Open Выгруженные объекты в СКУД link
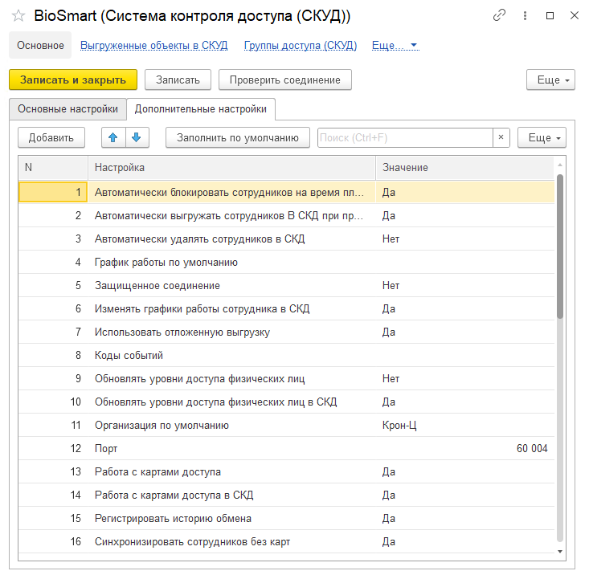Screen dimensions: 589x575 [x=154, y=45]
